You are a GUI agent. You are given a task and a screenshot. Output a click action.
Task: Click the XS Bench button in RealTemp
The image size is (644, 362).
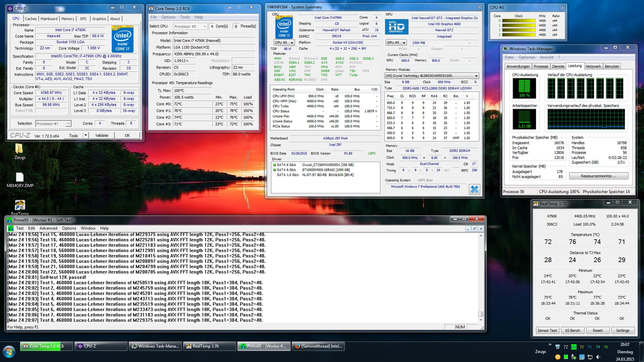coord(572,330)
